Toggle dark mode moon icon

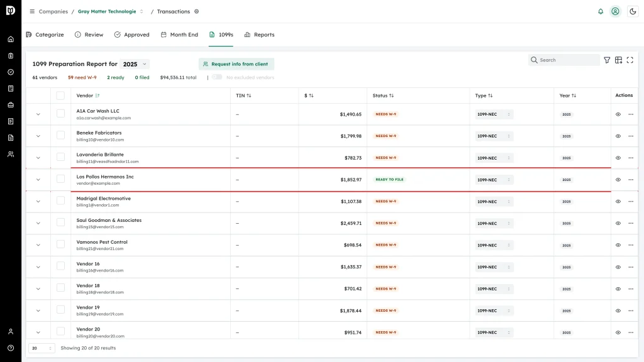[x=633, y=11]
